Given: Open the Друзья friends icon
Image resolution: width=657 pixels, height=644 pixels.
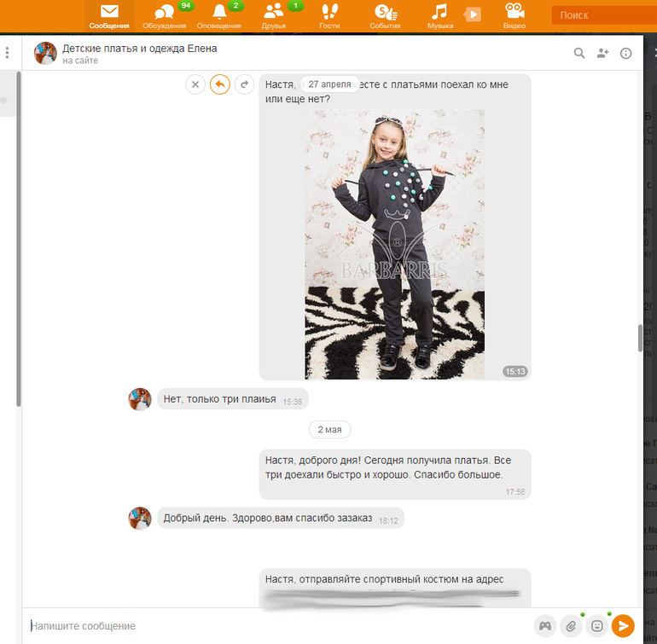Looking at the screenshot, I should coord(274,15).
